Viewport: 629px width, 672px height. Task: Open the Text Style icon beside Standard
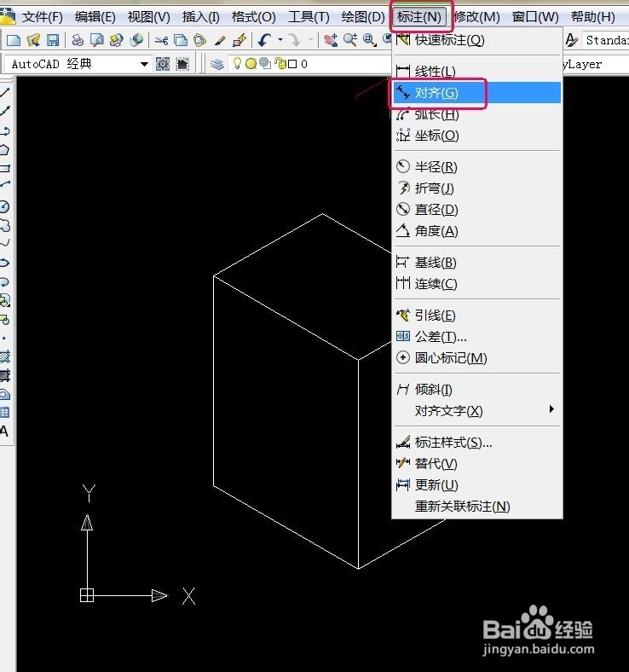(572, 40)
